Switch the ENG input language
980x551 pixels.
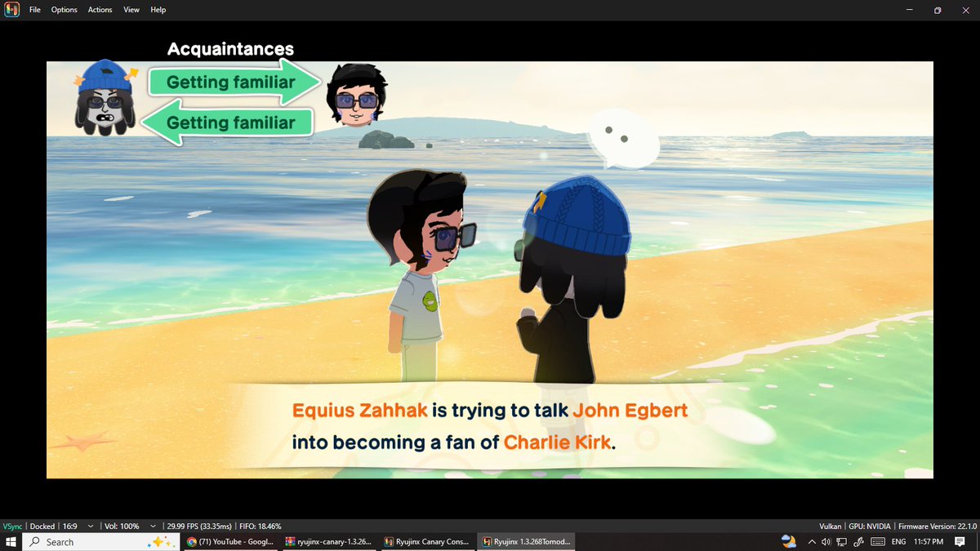pyautogui.click(x=898, y=542)
